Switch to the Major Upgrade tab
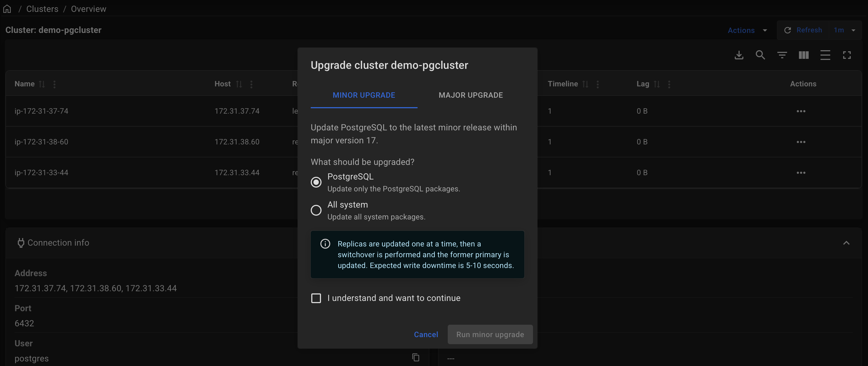This screenshot has height=366, width=868. point(470,95)
